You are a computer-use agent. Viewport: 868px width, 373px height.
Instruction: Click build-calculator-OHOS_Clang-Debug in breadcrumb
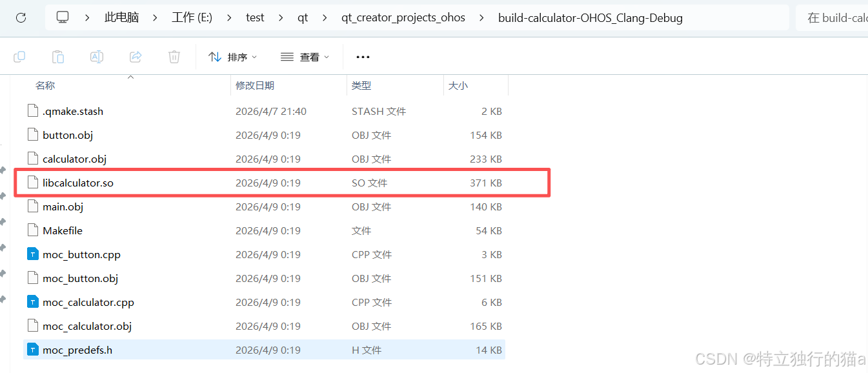coord(590,17)
